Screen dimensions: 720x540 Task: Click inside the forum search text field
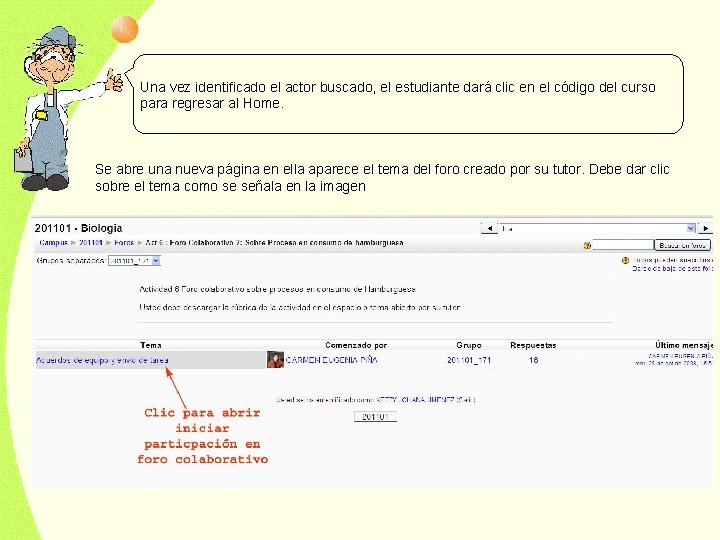(623, 245)
